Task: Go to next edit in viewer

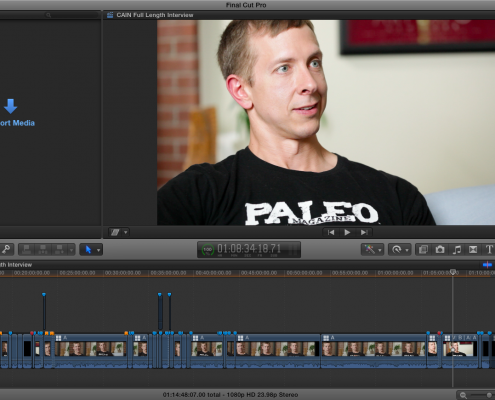Action: 364,232
